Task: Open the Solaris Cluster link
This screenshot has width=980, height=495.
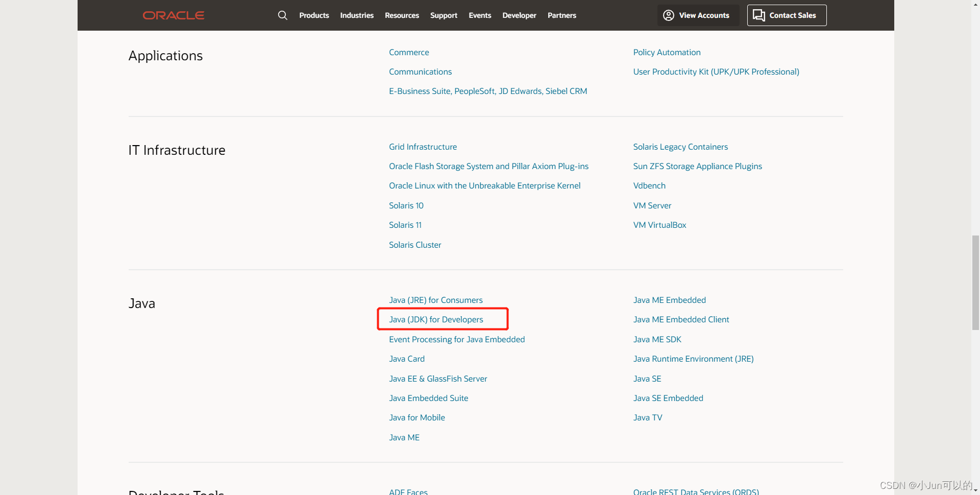Action: click(x=415, y=245)
